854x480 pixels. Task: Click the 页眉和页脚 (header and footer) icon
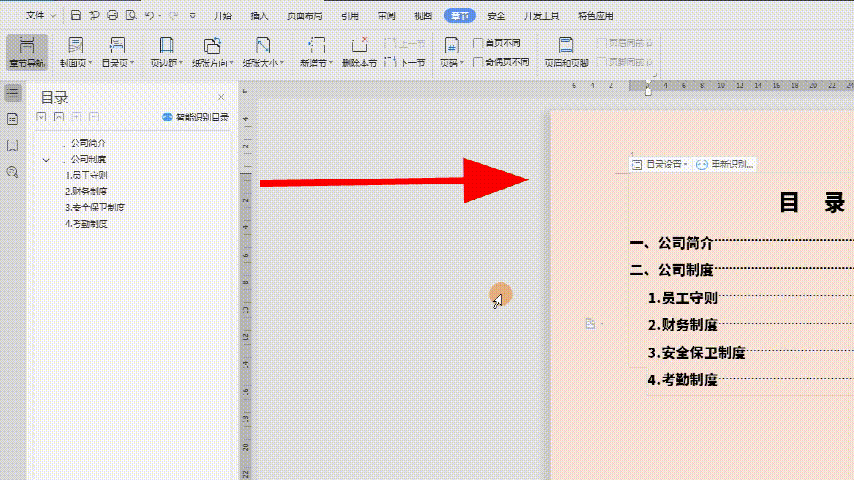pyautogui.click(x=566, y=45)
